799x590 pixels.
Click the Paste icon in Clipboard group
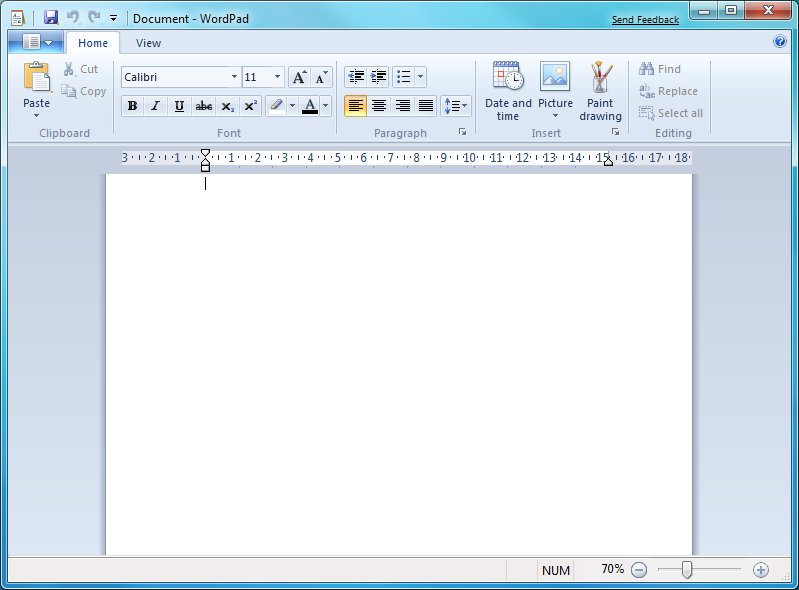point(37,78)
